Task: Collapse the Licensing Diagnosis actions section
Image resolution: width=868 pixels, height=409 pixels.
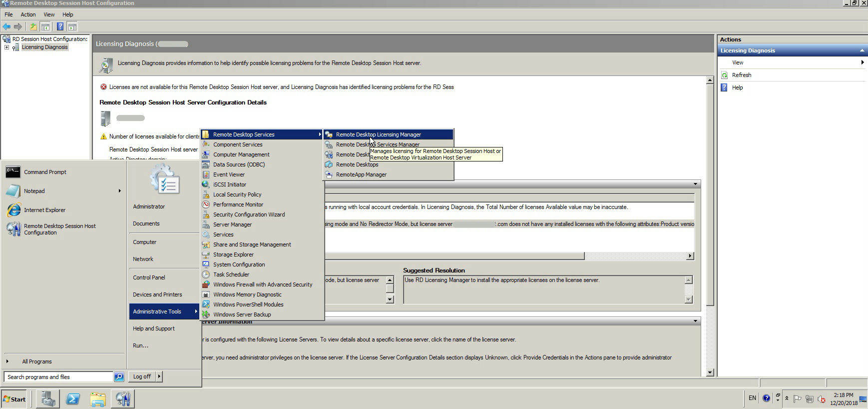Action: click(x=862, y=50)
